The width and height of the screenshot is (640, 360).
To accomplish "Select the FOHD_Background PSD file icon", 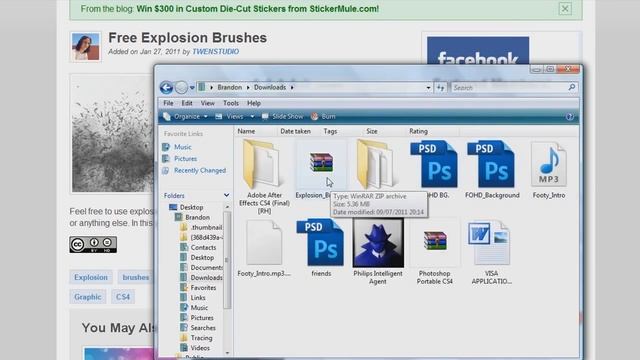I will coord(491,164).
